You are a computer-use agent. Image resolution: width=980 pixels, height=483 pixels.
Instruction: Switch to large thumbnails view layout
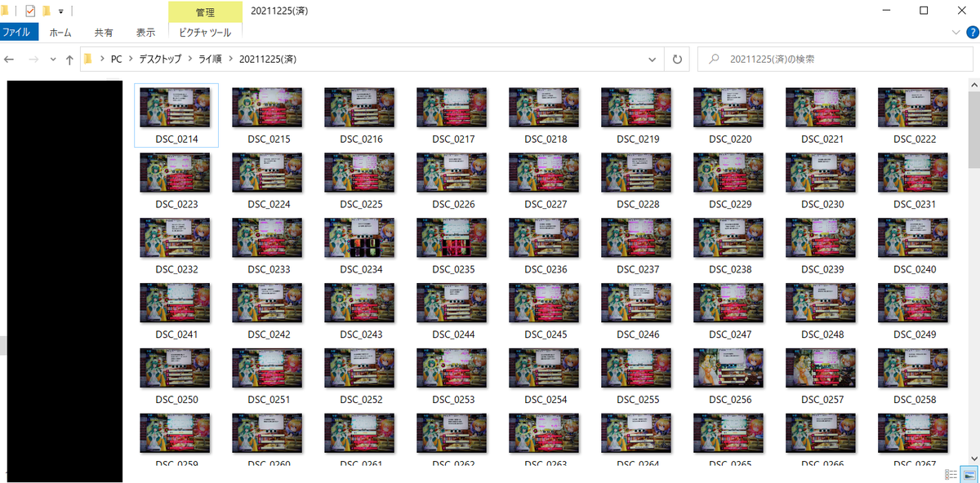(x=968, y=475)
